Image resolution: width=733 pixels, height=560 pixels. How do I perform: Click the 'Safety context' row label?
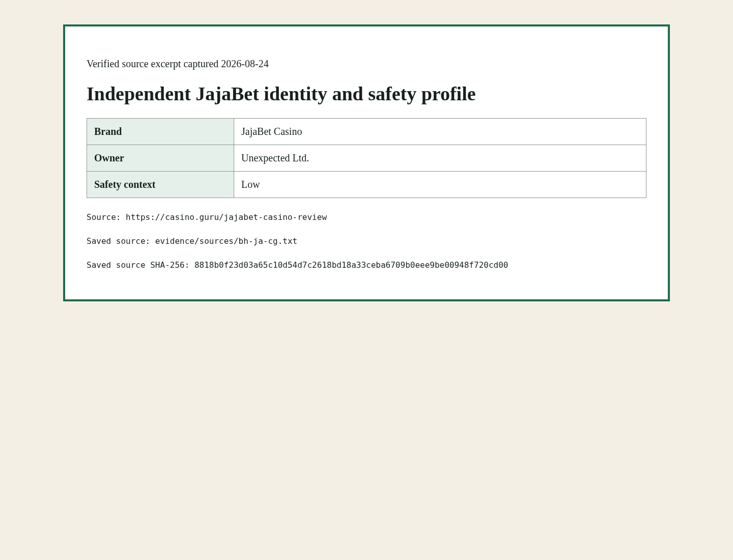tap(160, 184)
